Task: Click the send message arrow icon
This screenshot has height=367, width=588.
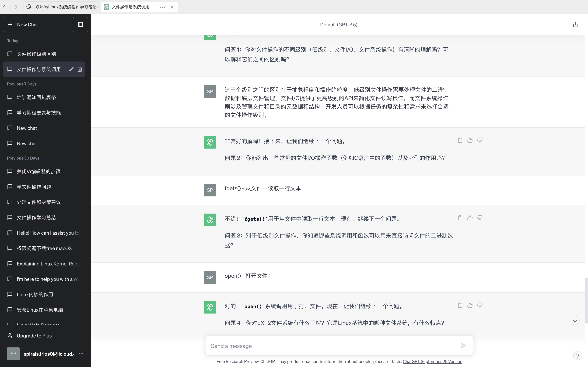Action: click(463, 346)
